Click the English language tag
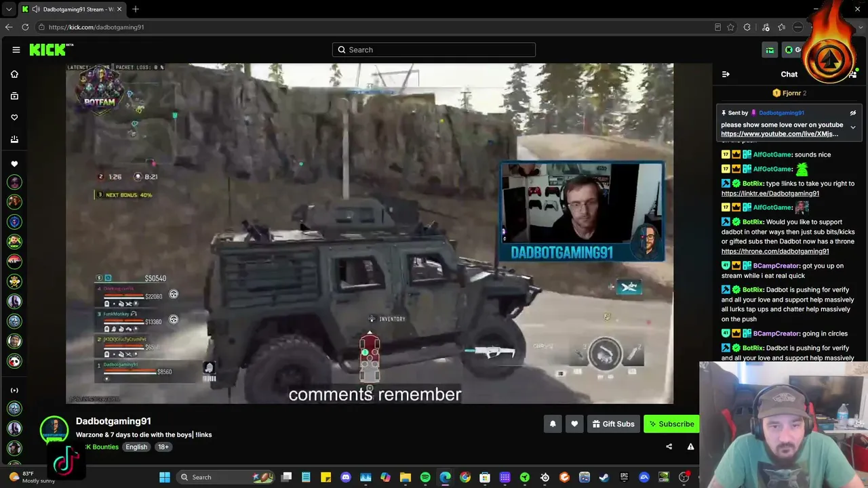The height and width of the screenshot is (488, 868). 136,447
